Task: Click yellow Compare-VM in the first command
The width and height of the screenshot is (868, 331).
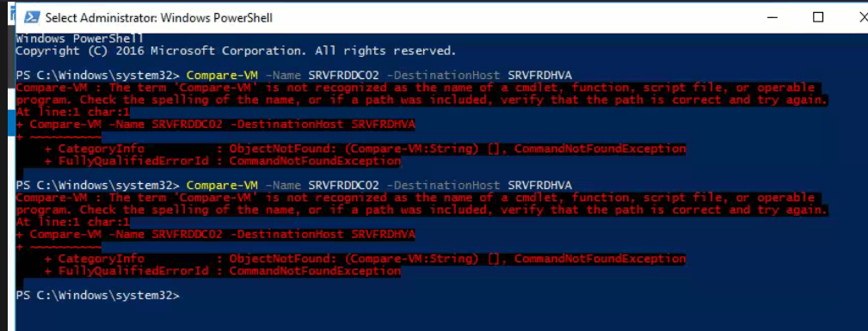Action: click(222, 75)
